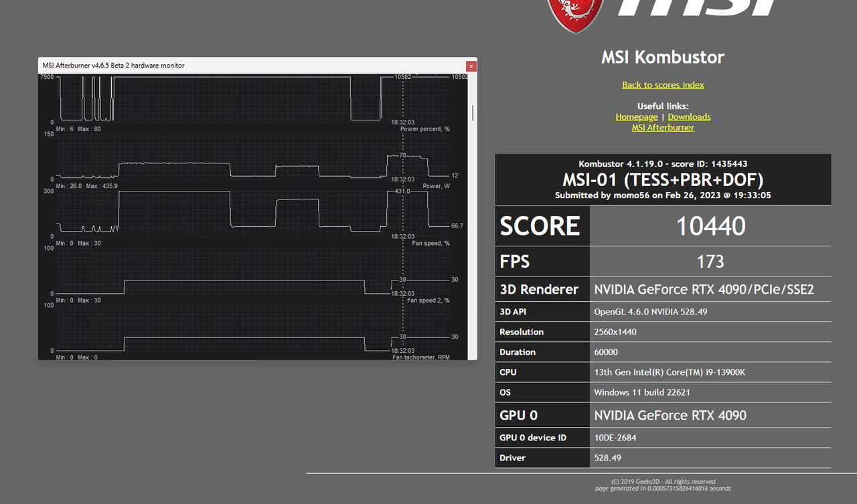Click the Min : 6 Max : 80 readout
This screenshot has height=504, width=857.
78,129
